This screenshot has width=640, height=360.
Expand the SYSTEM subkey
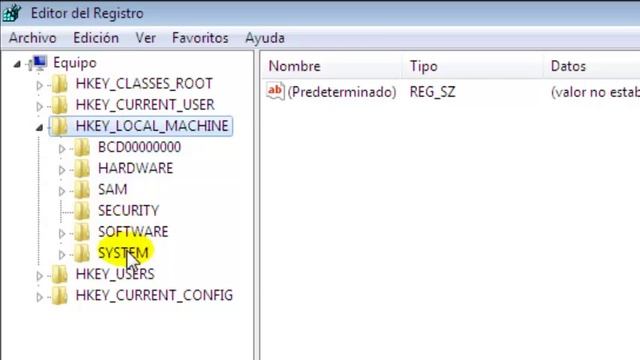62,255
